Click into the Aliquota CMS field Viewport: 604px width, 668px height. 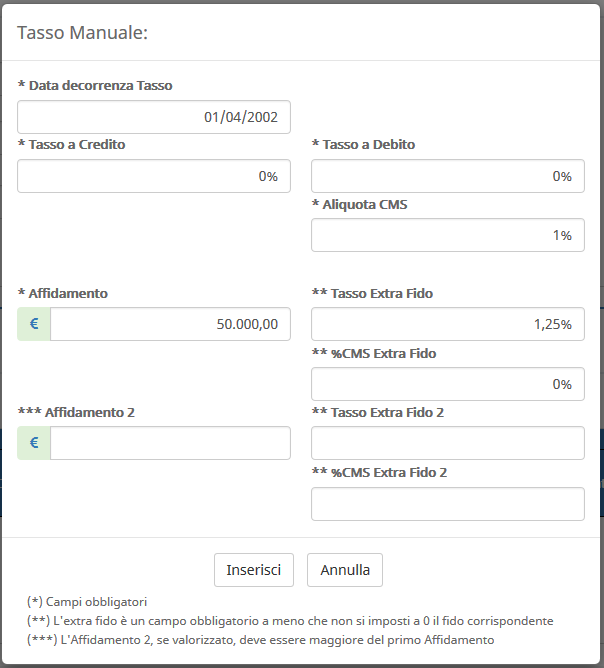[448, 235]
